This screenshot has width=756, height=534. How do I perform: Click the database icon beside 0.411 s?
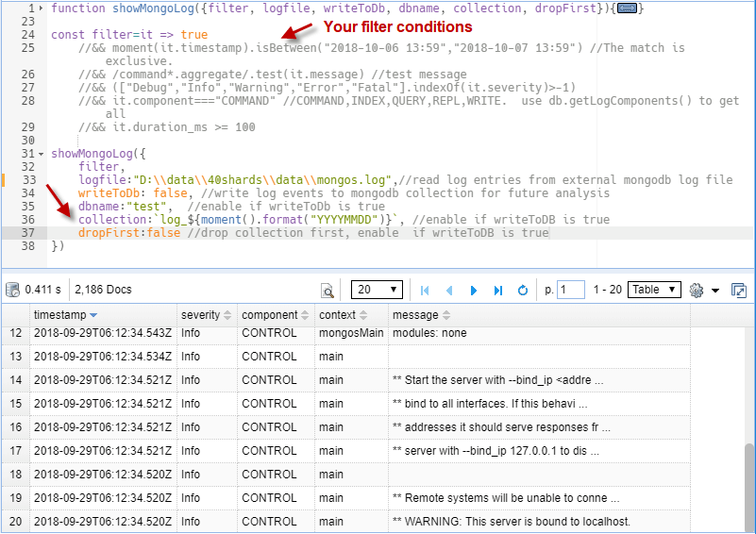click(x=11, y=291)
